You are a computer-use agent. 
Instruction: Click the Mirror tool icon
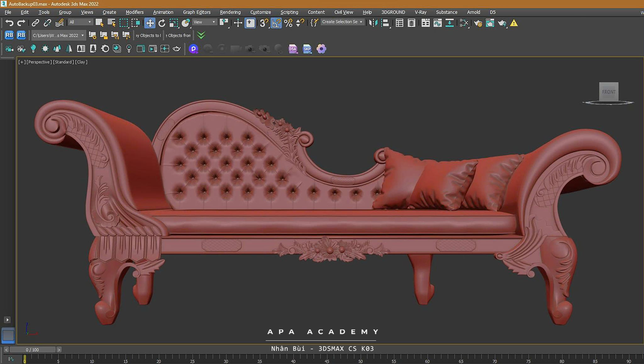pos(373,23)
